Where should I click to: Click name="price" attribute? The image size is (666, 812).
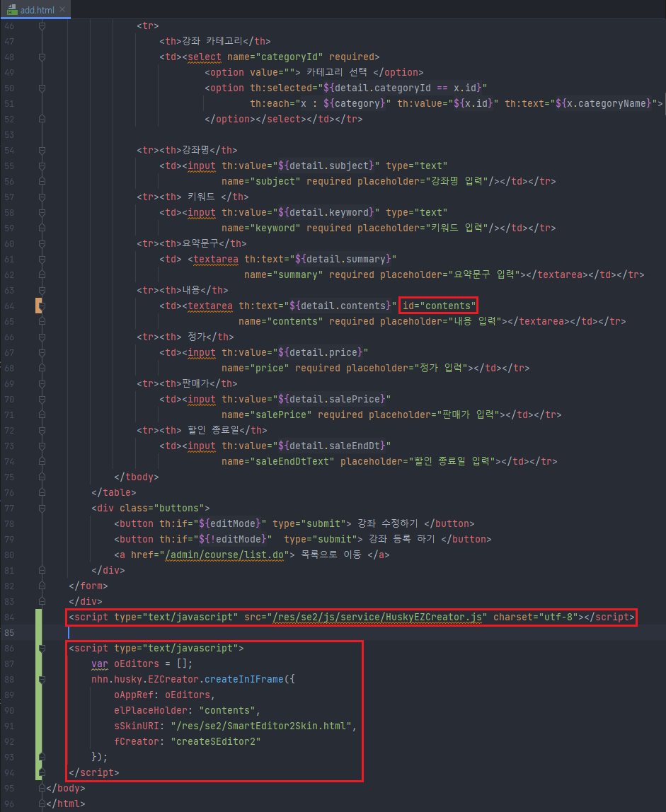[x=255, y=368]
